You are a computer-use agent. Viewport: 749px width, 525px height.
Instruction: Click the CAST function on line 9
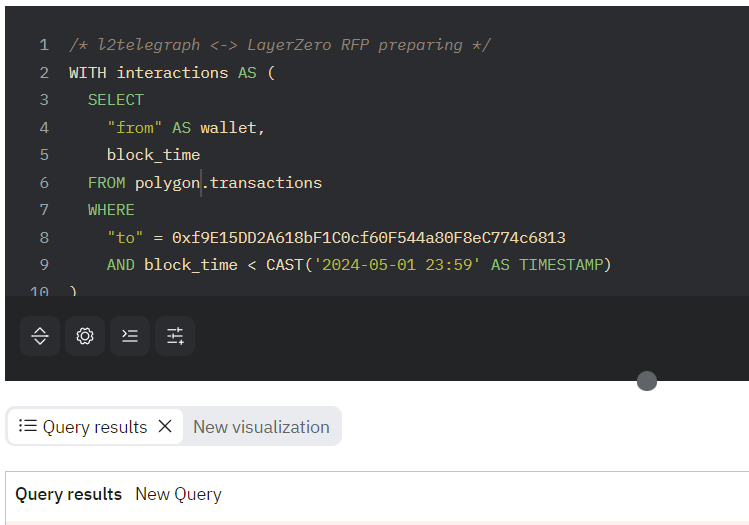[285, 265]
